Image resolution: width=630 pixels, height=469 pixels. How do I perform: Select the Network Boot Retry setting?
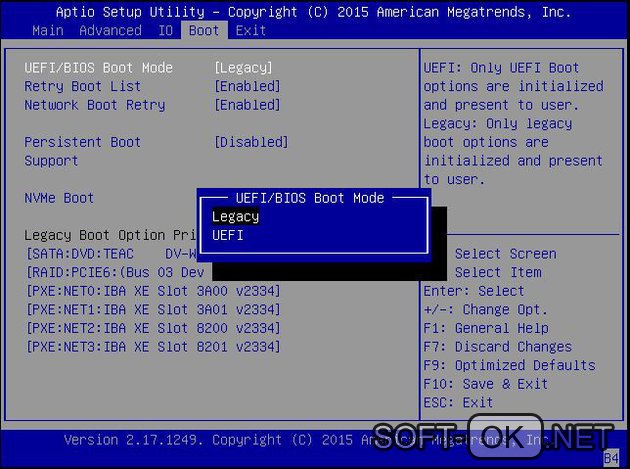pyautogui.click(x=95, y=105)
